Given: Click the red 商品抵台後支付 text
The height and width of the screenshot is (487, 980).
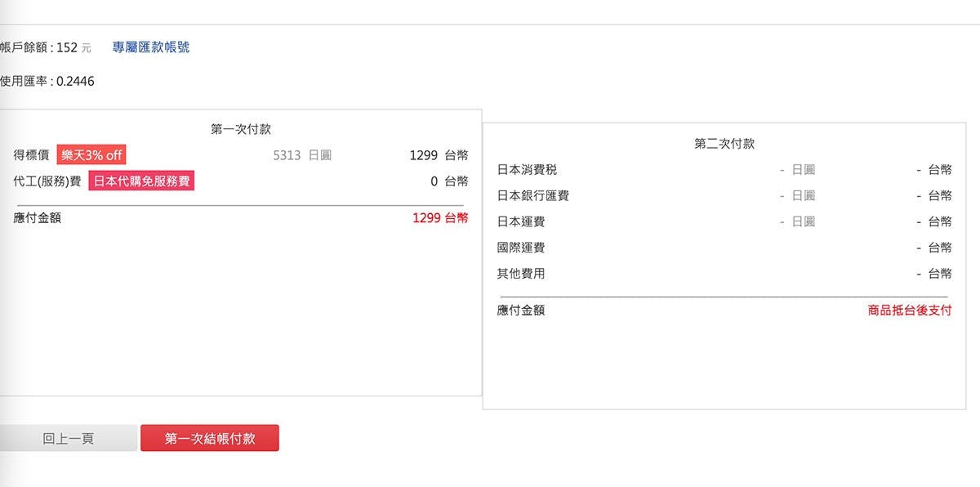Looking at the screenshot, I should tap(909, 311).
